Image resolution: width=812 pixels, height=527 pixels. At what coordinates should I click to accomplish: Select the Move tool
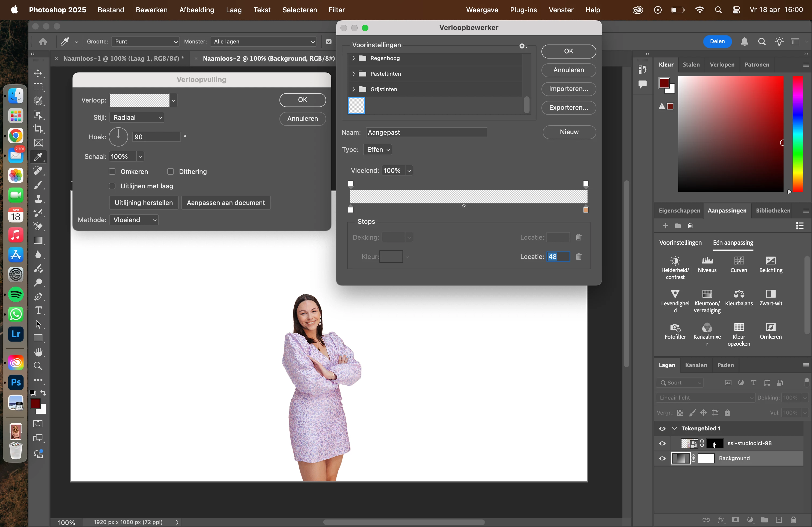pyautogui.click(x=38, y=73)
